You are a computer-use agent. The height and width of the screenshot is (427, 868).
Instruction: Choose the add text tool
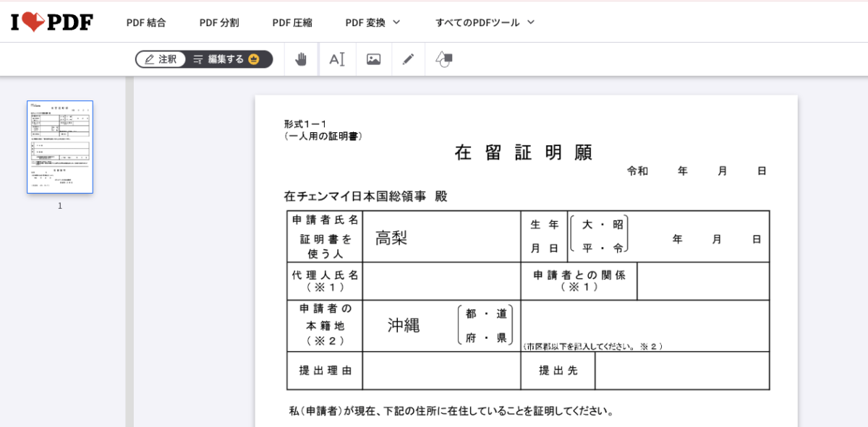pyautogui.click(x=337, y=59)
